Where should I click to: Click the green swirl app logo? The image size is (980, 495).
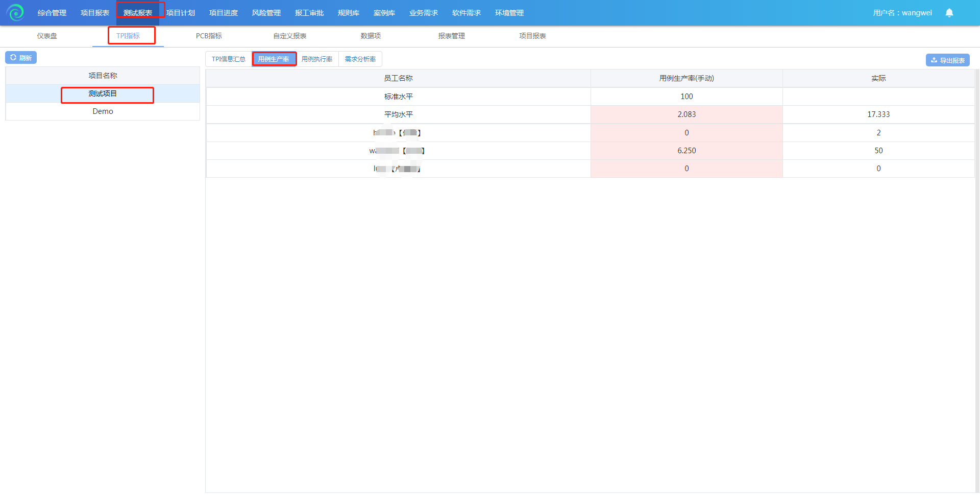coord(16,12)
